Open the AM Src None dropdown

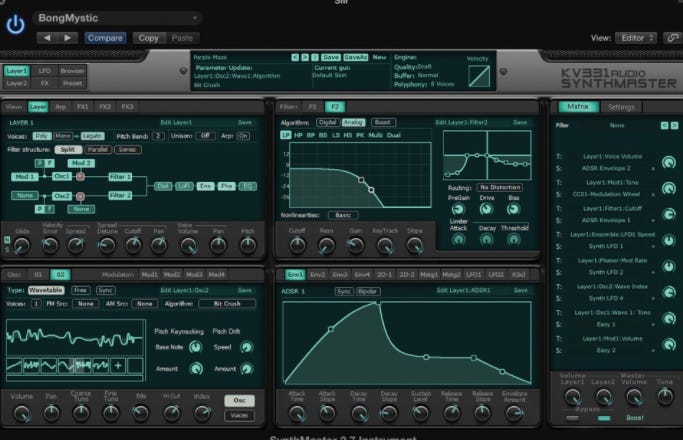145,304
